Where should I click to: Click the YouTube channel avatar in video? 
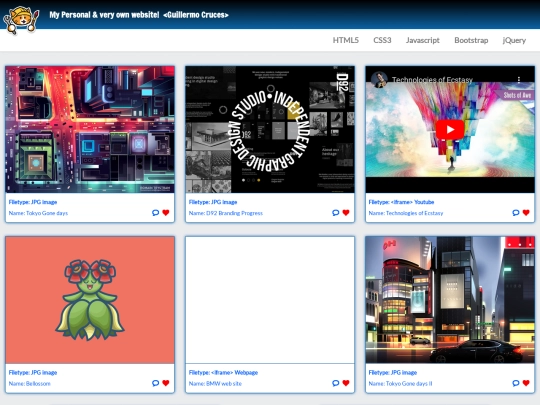(379, 80)
